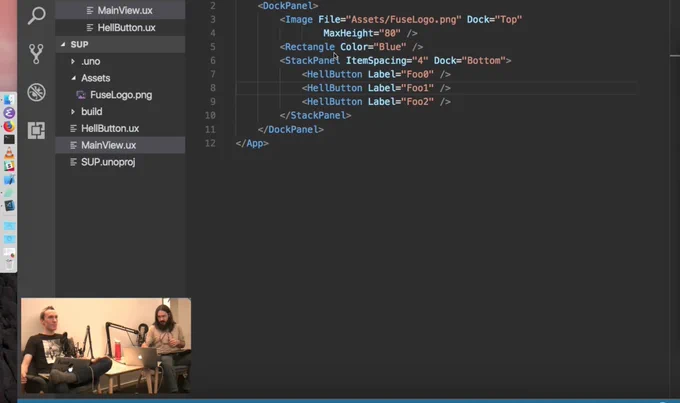Click line number 8 in gutter

click(212, 88)
